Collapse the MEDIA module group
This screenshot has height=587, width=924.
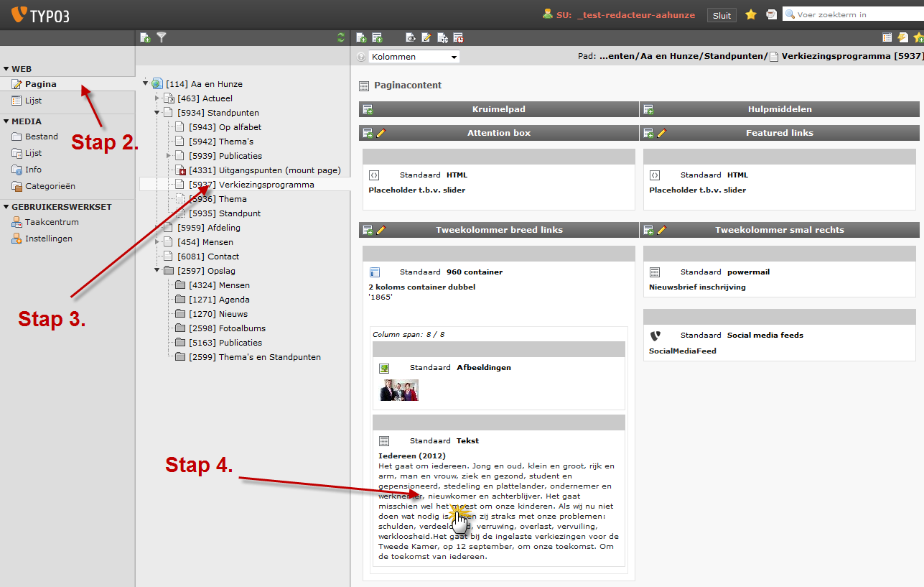click(x=6, y=121)
